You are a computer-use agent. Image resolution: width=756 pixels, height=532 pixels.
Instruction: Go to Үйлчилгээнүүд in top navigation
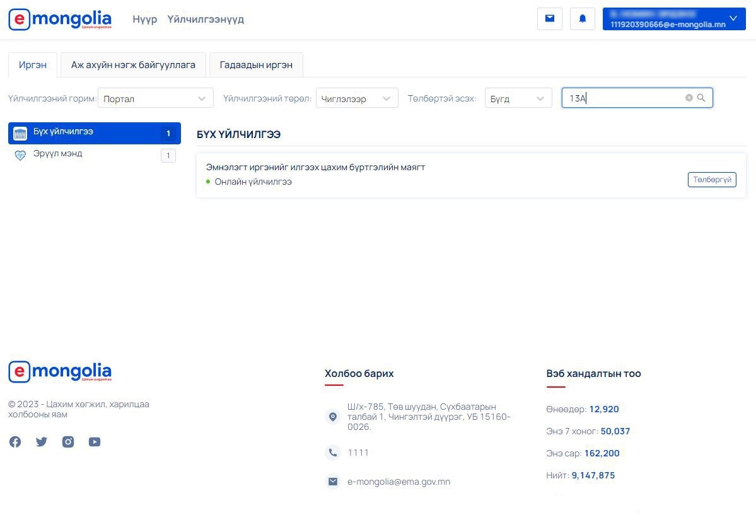click(x=206, y=20)
